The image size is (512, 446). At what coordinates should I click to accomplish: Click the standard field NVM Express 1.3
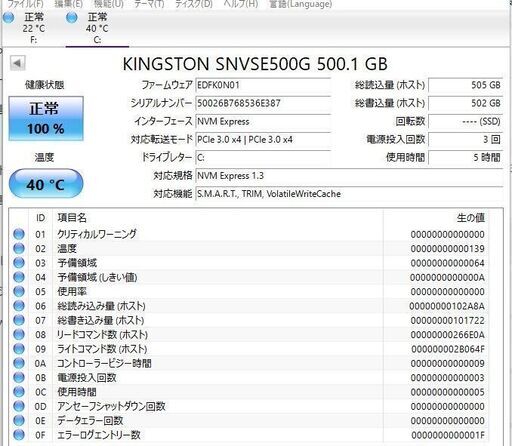pos(349,176)
